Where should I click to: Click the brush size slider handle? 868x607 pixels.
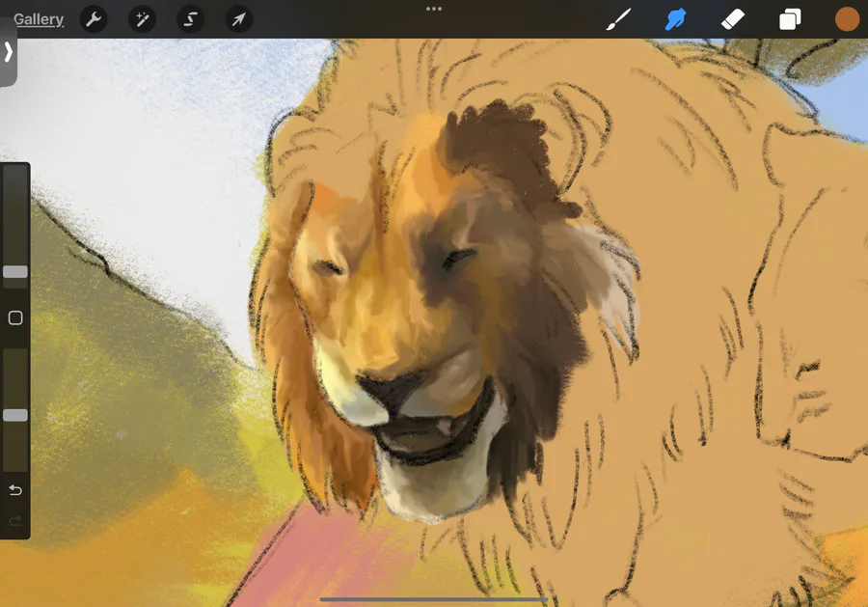coord(15,271)
